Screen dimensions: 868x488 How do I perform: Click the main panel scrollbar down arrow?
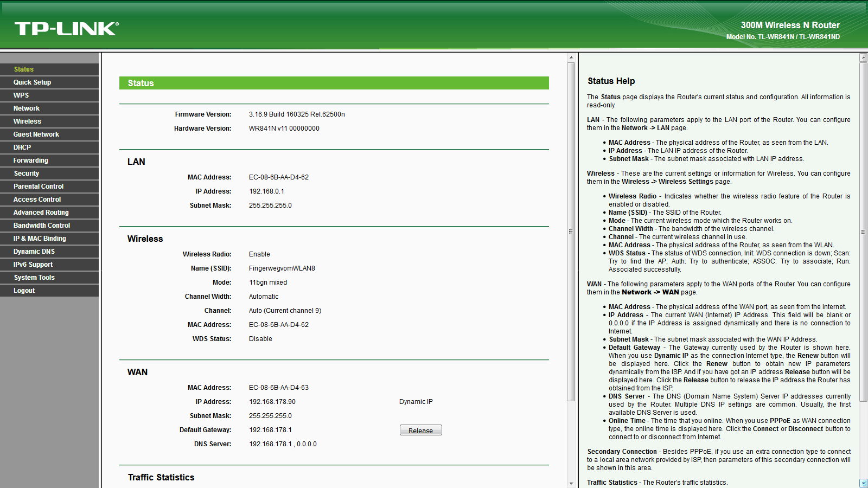tap(571, 483)
